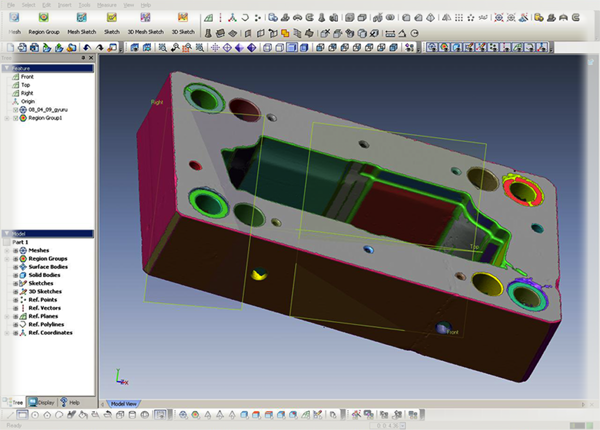Expand the Surface Bodies node

[14, 267]
